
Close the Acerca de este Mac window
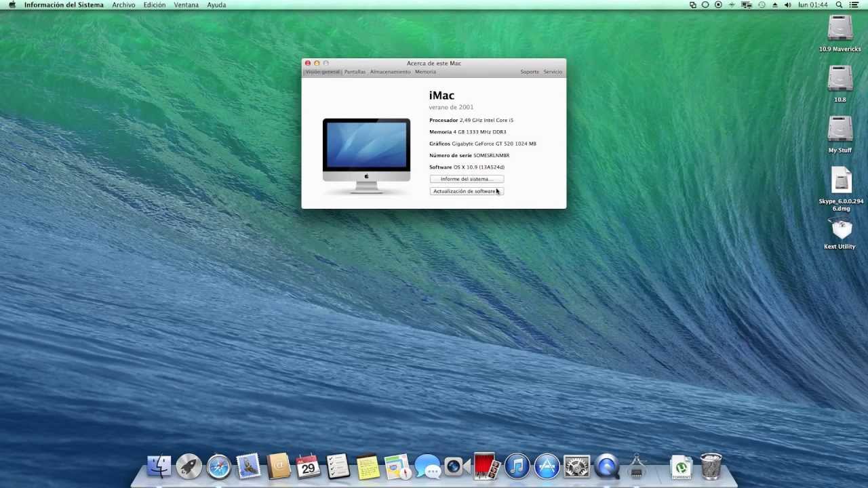pyautogui.click(x=307, y=63)
